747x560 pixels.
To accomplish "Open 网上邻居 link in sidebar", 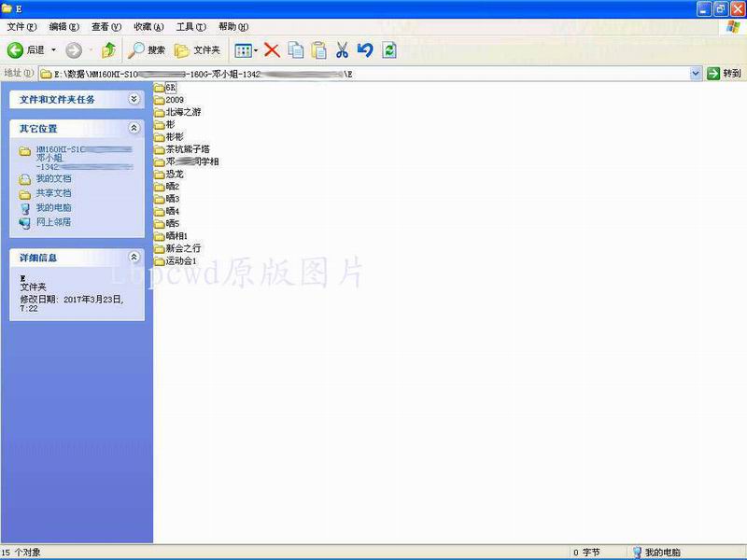I will pyautogui.click(x=54, y=222).
